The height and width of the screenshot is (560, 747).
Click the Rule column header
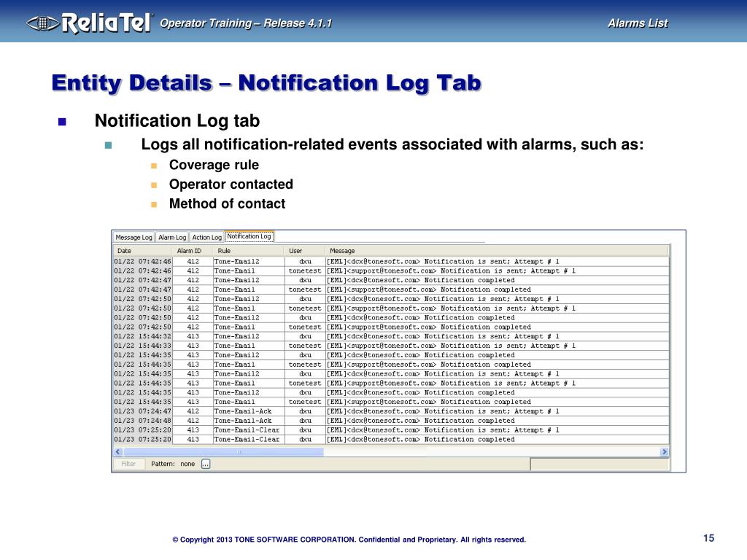point(249,251)
